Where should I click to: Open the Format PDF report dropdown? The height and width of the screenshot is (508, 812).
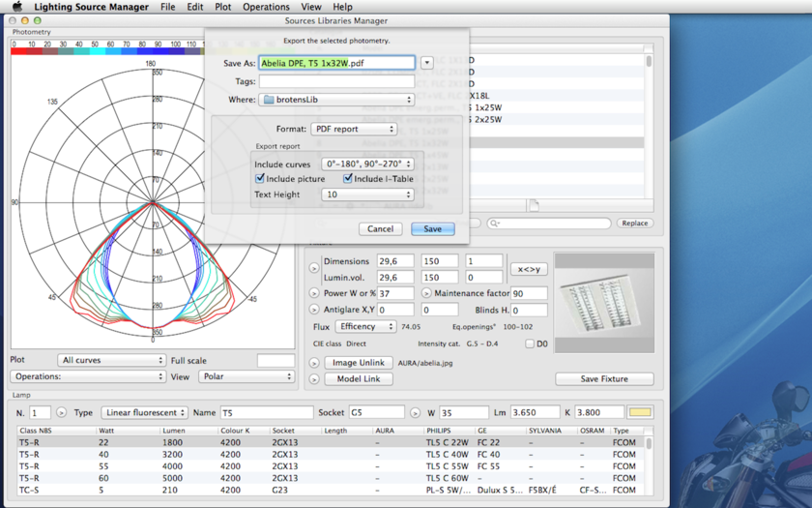pos(353,129)
